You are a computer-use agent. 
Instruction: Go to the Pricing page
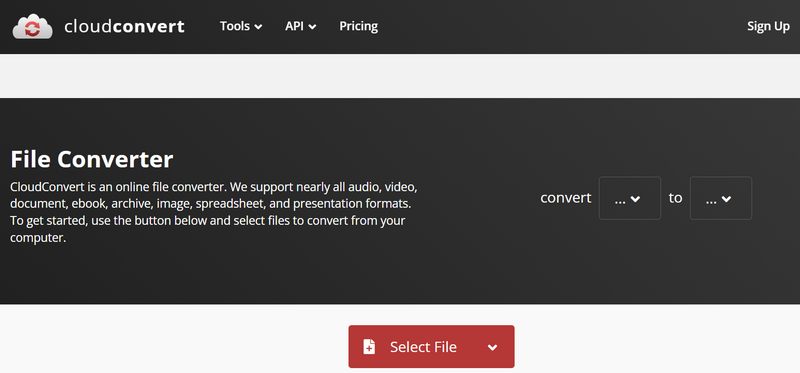tap(359, 26)
